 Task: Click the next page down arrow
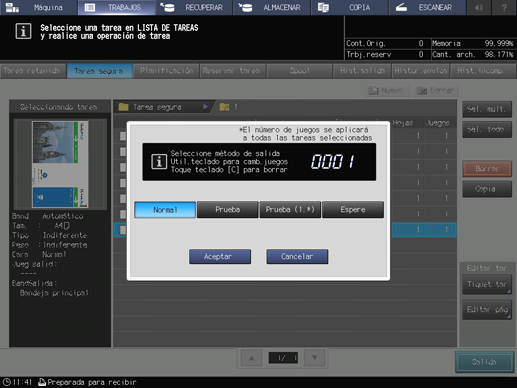point(314,358)
